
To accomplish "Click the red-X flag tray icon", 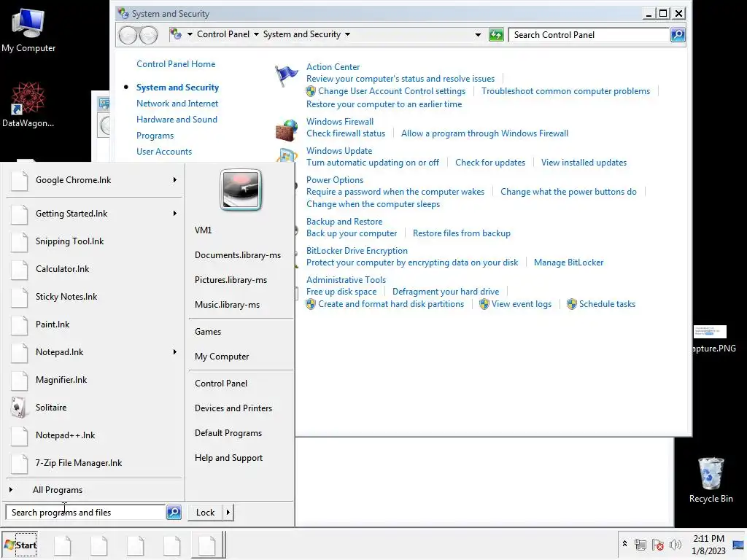I will pyautogui.click(x=658, y=544).
